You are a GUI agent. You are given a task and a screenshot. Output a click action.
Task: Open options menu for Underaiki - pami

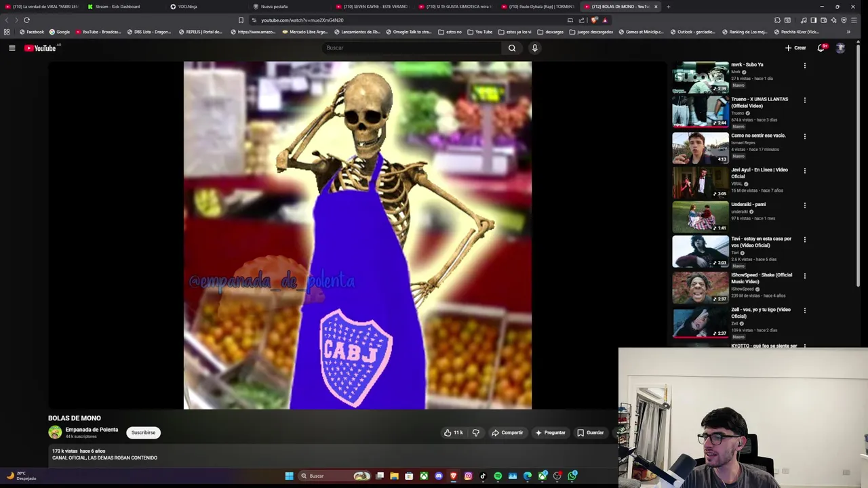pos(805,205)
